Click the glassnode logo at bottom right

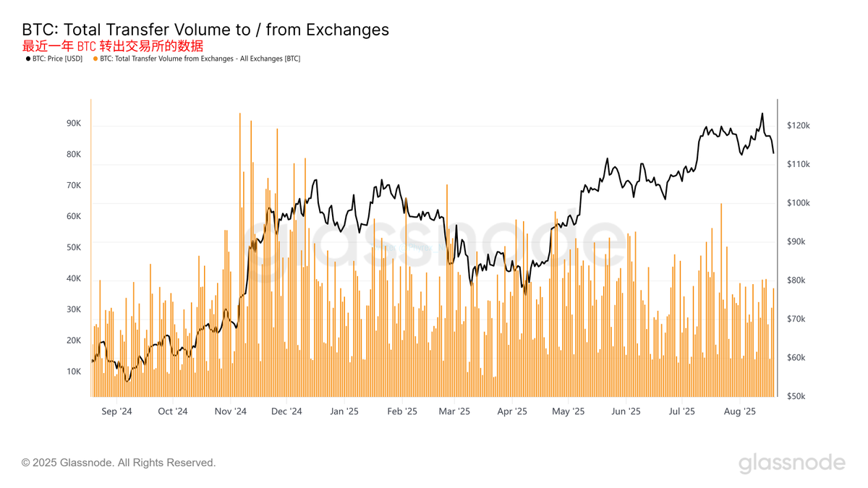point(792,463)
